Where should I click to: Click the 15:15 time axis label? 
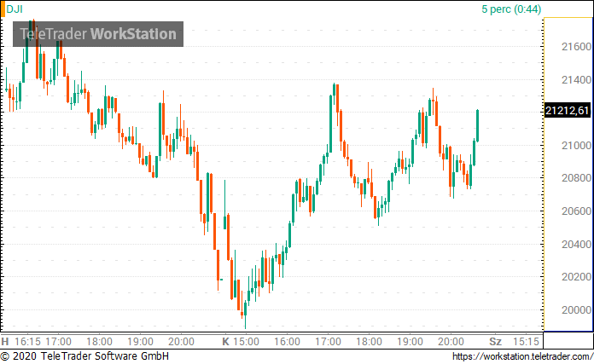[x=526, y=342]
